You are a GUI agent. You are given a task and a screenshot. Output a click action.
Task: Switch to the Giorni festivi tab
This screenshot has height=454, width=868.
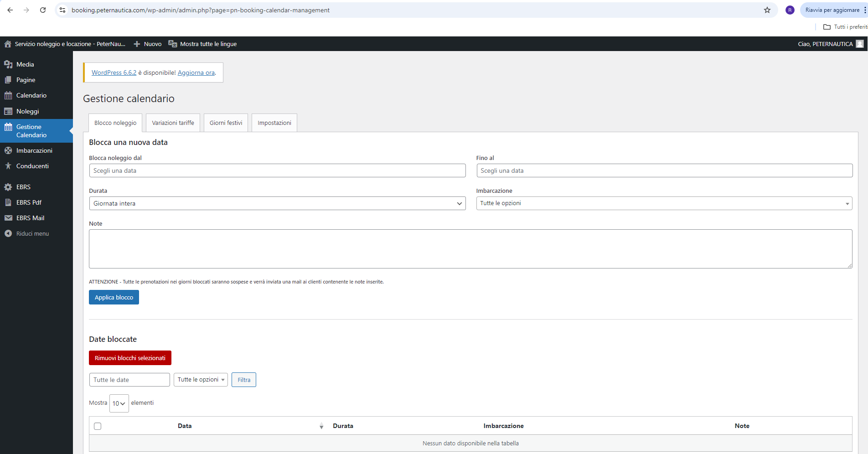pyautogui.click(x=226, y=123)
